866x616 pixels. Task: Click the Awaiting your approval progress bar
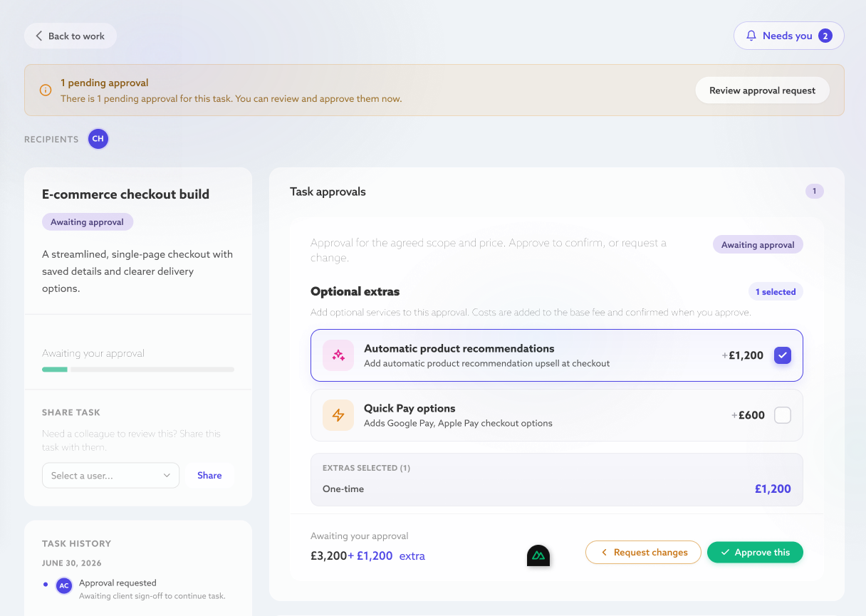tap(138, 370)
